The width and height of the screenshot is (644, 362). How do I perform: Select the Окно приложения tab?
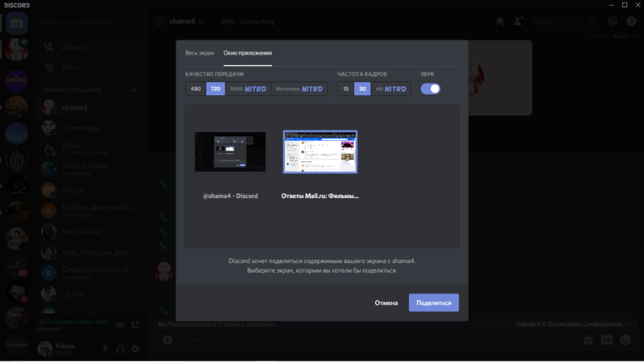click(x=247, y=53)
